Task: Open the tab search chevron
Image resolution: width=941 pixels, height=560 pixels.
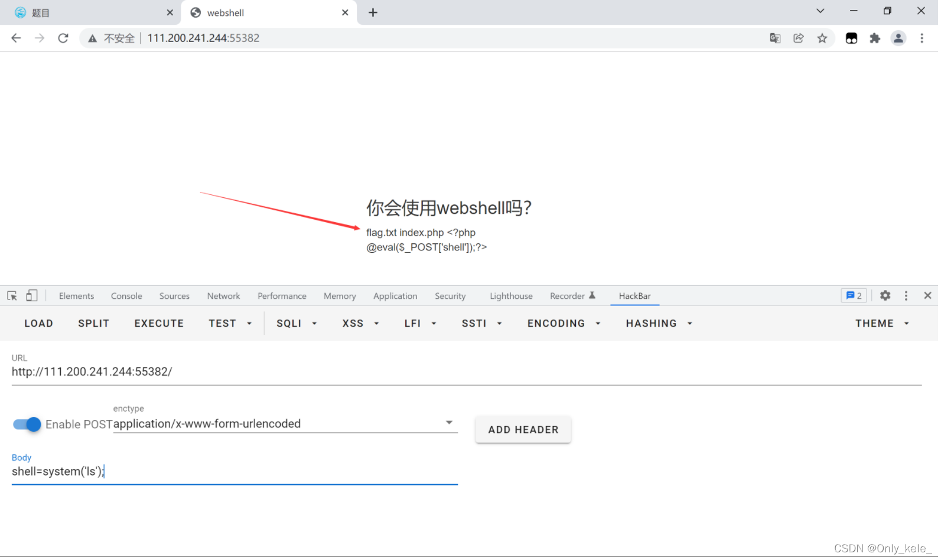Action: pos(820,11)
